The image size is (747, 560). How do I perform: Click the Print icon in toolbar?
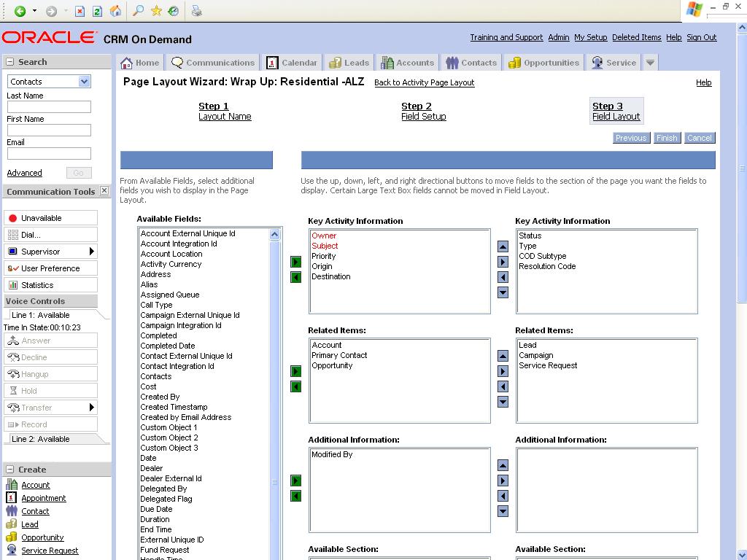click(x=196, y=11)
